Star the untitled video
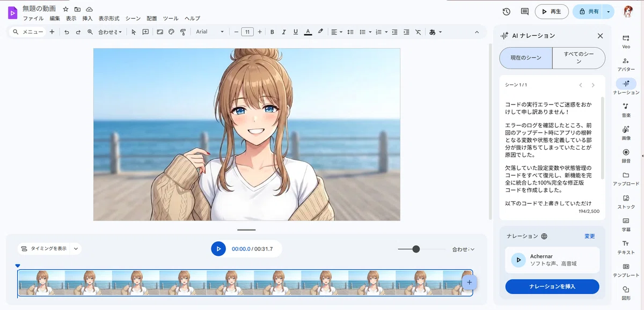 [65, 9]
